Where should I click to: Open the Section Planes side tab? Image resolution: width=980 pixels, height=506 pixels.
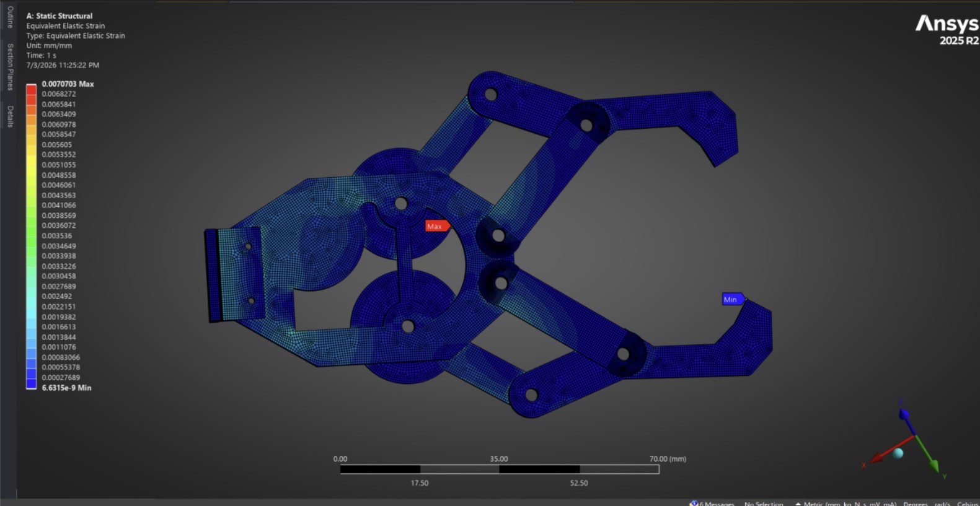coord(10,67)
